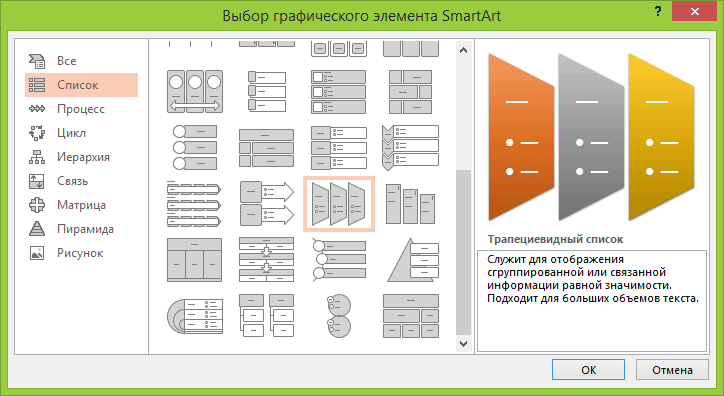Open the Процесс category
The height and width of the screenshot is (396, 724).
(81, 109)
